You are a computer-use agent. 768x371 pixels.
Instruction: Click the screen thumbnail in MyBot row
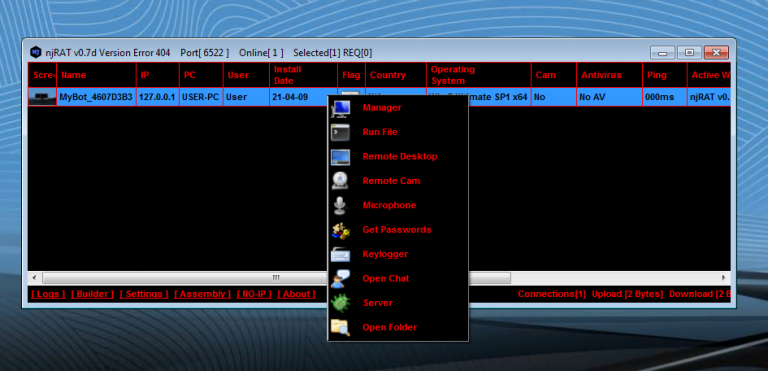tap(42, 97)
